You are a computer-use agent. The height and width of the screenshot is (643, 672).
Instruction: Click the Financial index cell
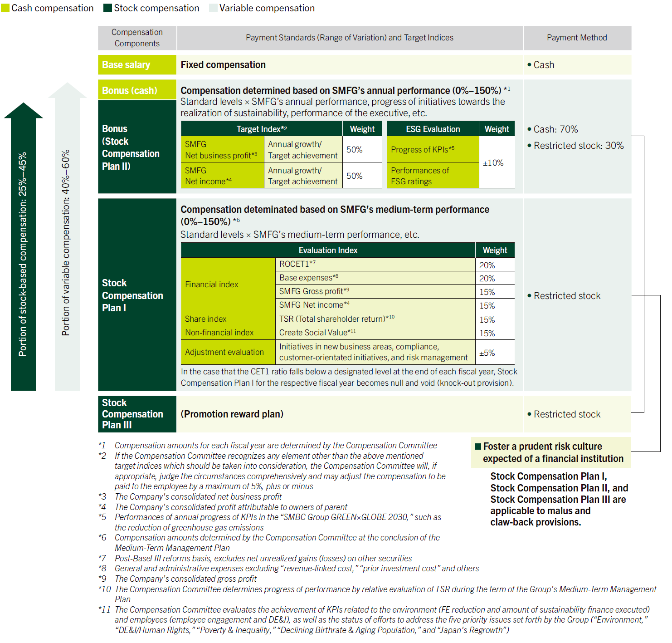pos(228,285)
